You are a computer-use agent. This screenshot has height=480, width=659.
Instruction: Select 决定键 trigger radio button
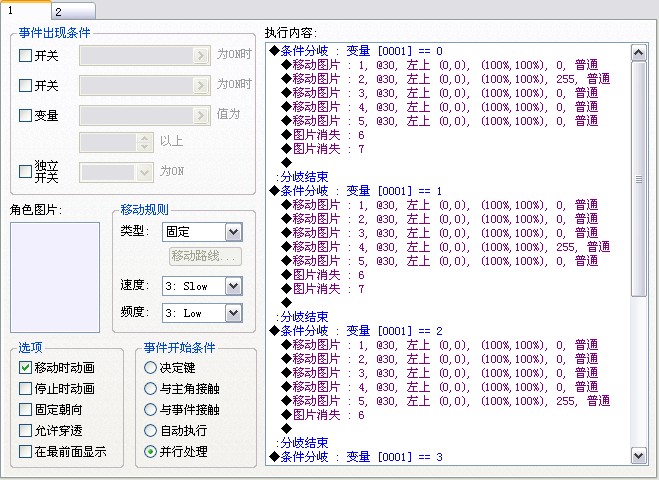point(150,368)
